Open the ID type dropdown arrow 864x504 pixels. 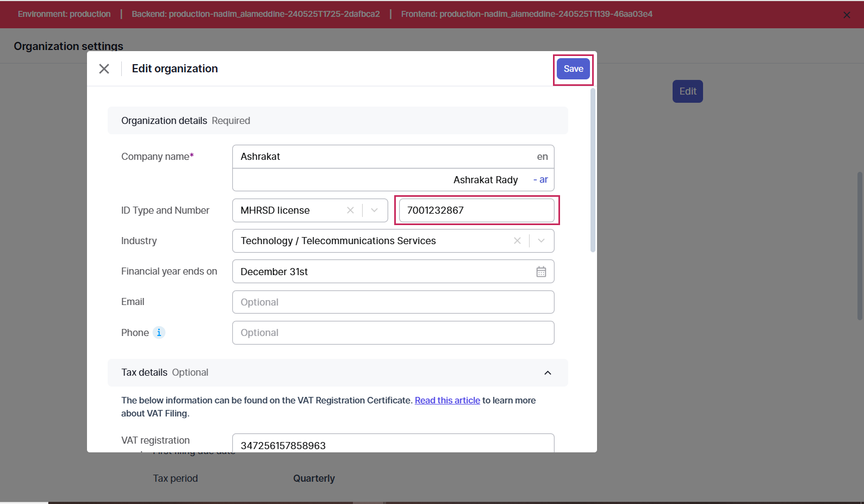(x=374, y=210)
